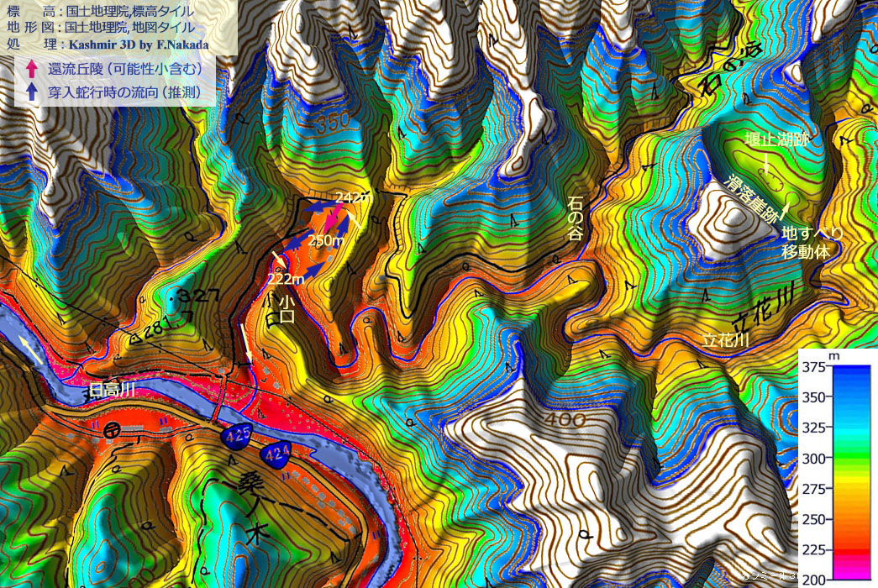This screenshot has width=878, height=588.
Task: Click the 穿入蛇行時の流向 legend text entry
Action: pyautogui.click(x=124, y=92)
